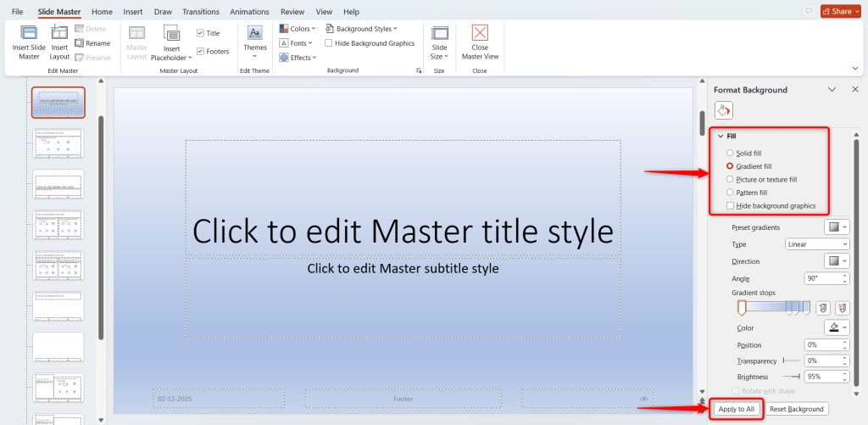Switch to the View tab
The image size is (868, 425).
[x=325, y=12]
